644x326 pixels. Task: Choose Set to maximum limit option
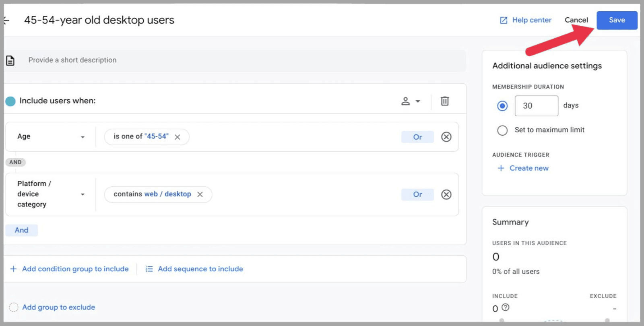click(502, 130)
